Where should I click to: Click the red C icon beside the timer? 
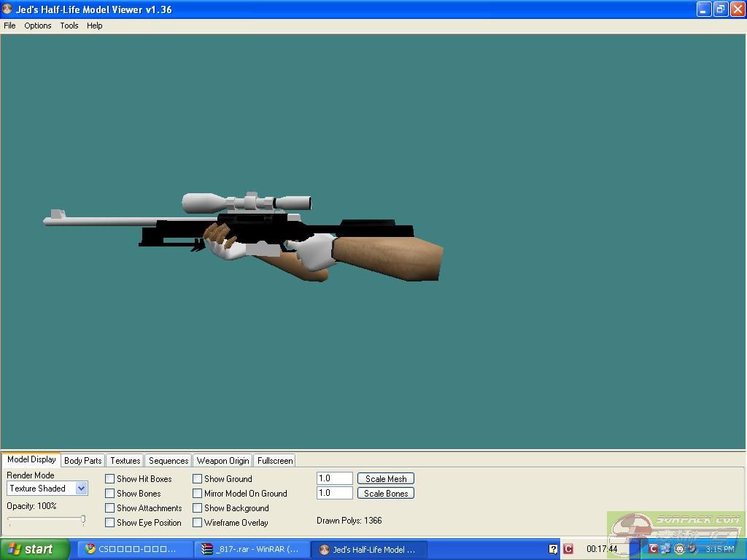(x=568, y=549)
